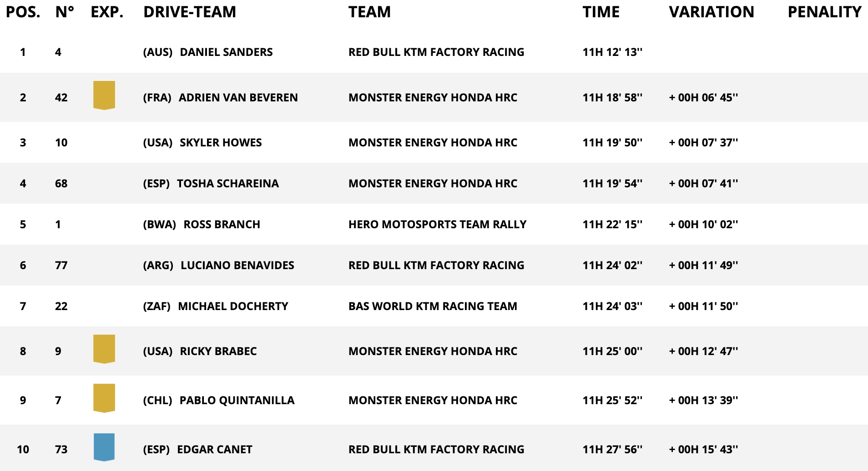Viewport: 868px width, 471px height.
Task: Click Adrien Van Beveren's gold experience badge
Action: tap(104, 95)
